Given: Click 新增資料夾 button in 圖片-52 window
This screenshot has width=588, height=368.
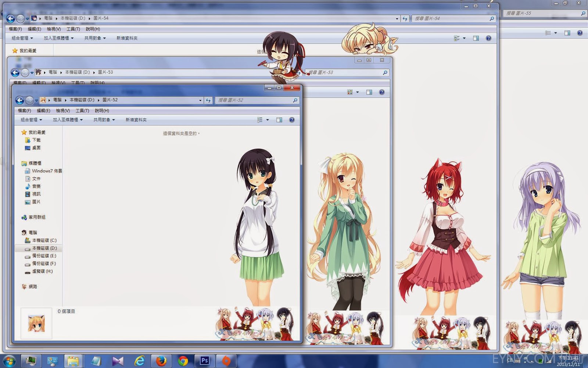Looking at the screenshot, I should (x=136, y=120).
